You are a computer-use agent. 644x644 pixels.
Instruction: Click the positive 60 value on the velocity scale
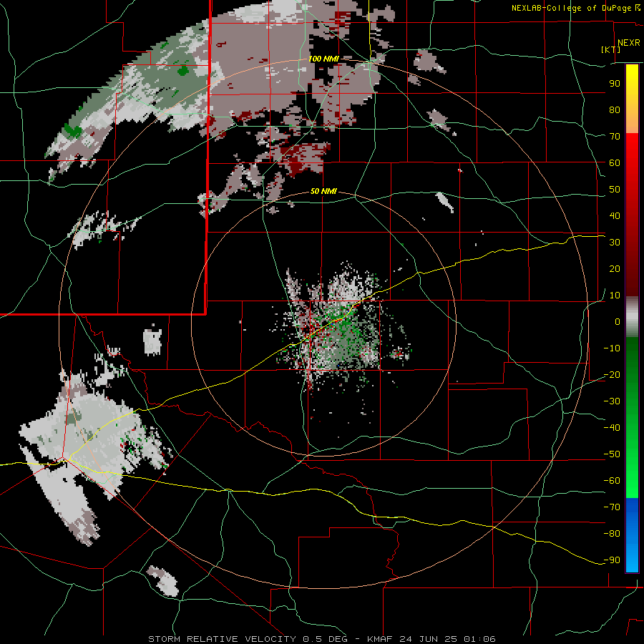(x=615, y=162)
